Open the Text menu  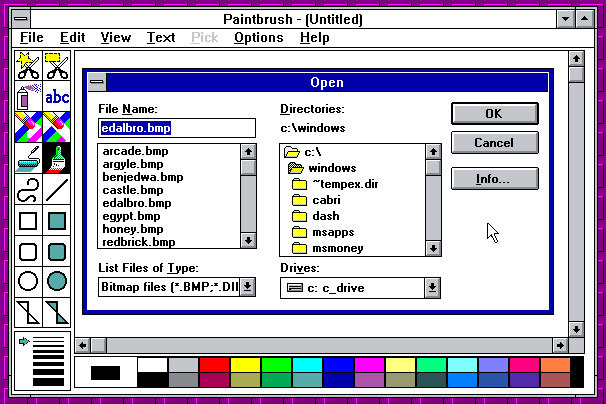(x=161, y=38)
